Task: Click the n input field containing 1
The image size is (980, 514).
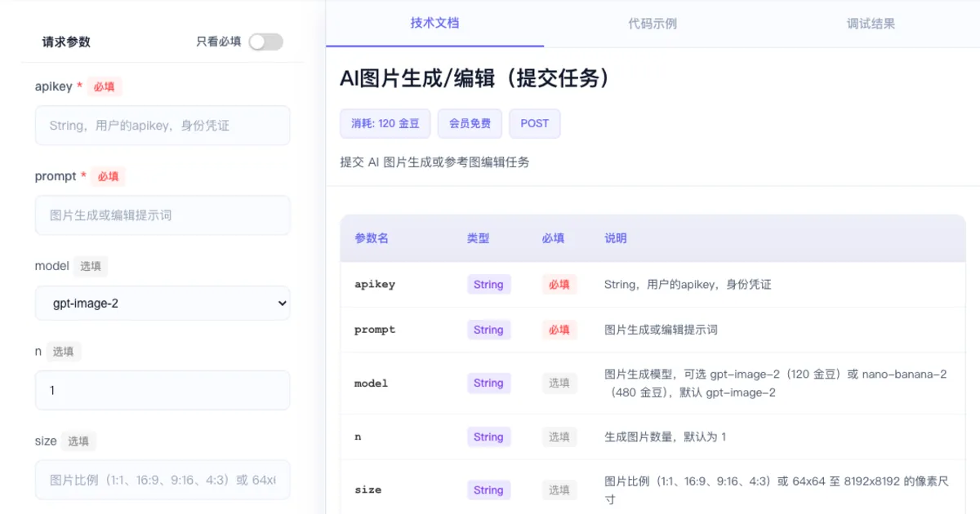Action: coord(163,390)
